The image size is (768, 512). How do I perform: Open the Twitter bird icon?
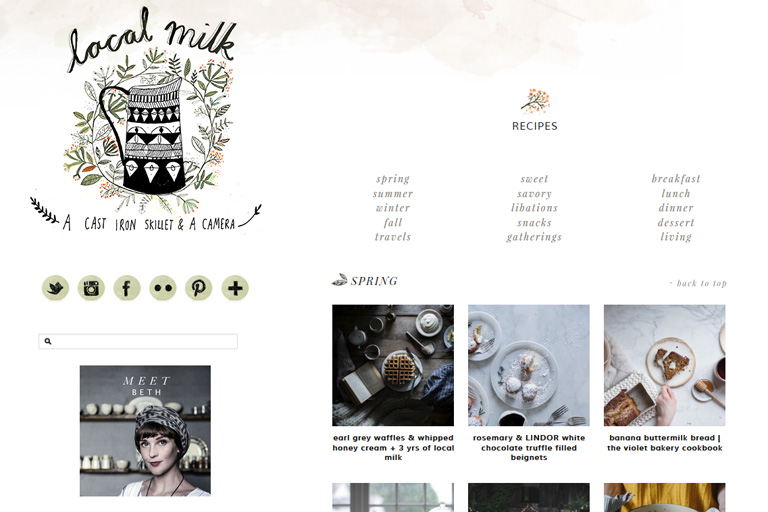(55, 288)
